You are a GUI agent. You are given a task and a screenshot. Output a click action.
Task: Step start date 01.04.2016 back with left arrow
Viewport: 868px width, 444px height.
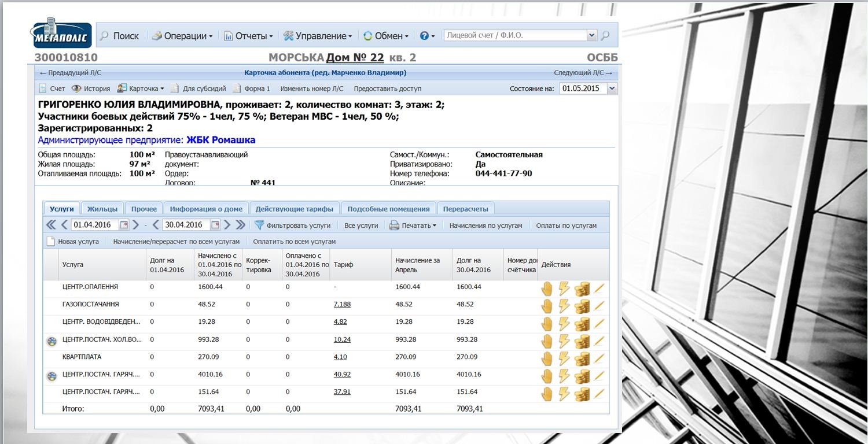pos(65,225)
